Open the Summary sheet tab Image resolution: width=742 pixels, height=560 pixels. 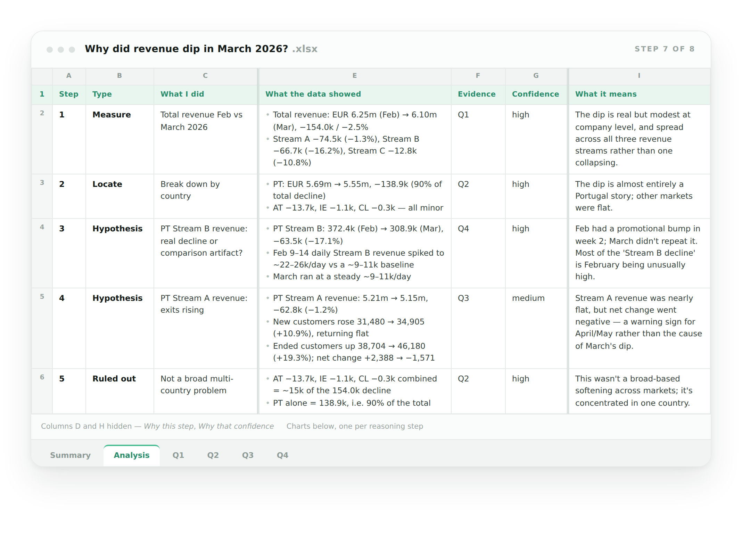[70, 455]
